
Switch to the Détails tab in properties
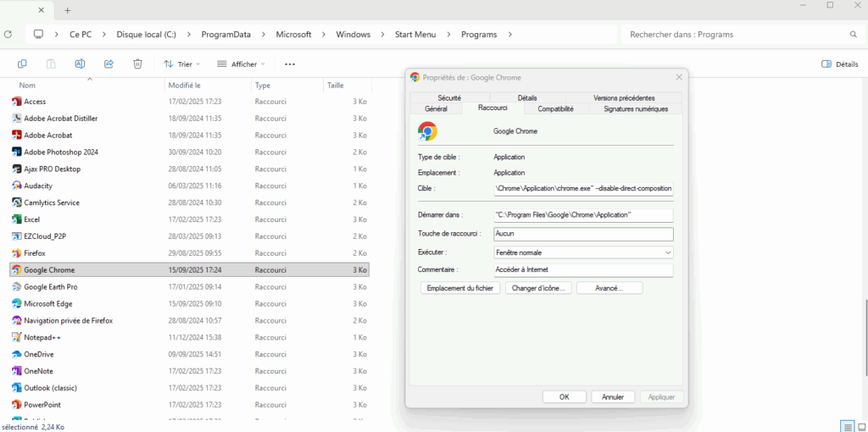527,98
